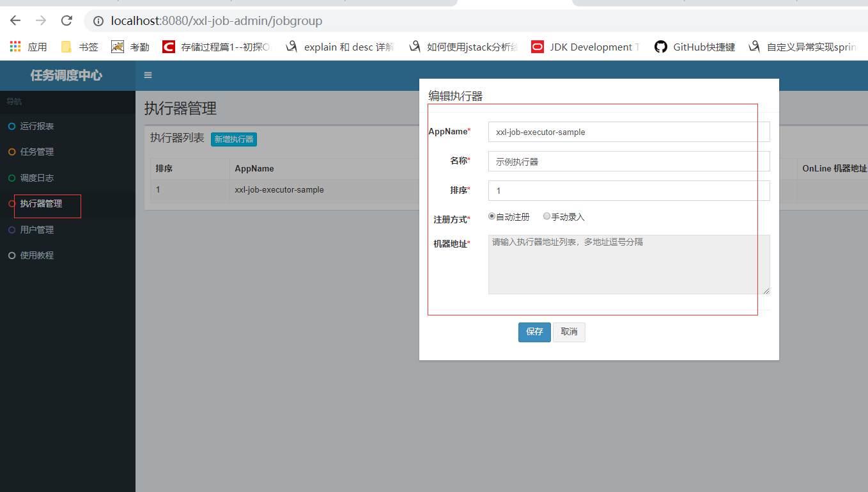Screen dimensions: 868x492
Task: Open 运行报表 in the sidebar
Action: point(68,126)
